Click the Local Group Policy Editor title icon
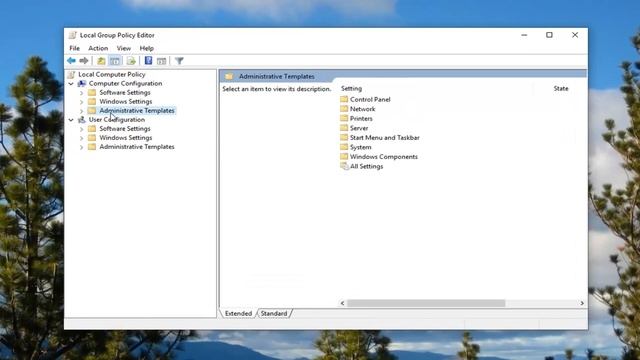The image size is (640, 360). coord(73,35)
